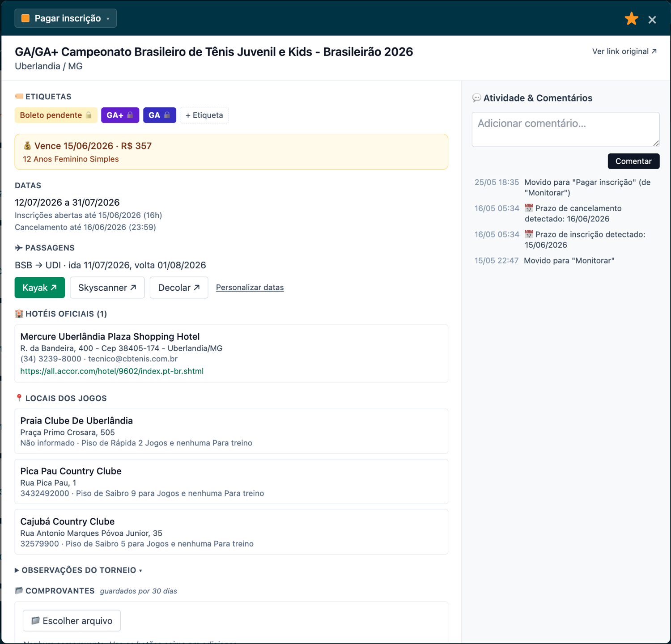
Task: Click the money bag icon in due banner
Action: coord(27,146)
